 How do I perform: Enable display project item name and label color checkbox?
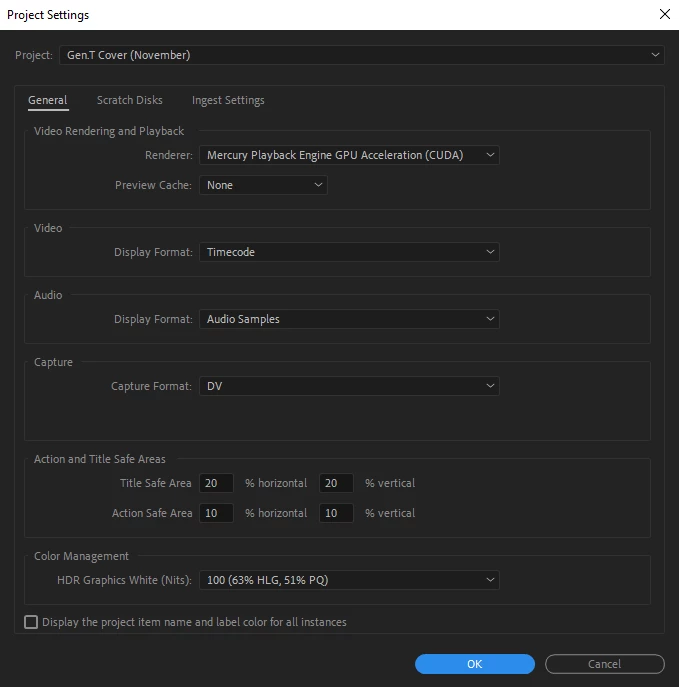(x=31, y=622)
